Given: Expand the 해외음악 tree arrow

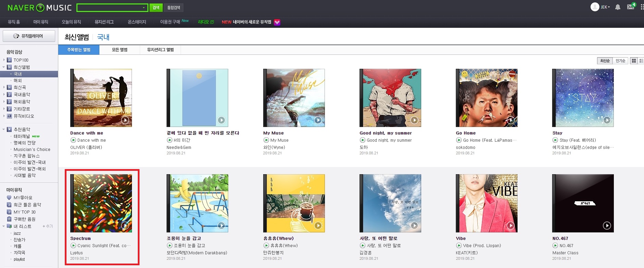Looking at the screenshot, I should 4,102.
